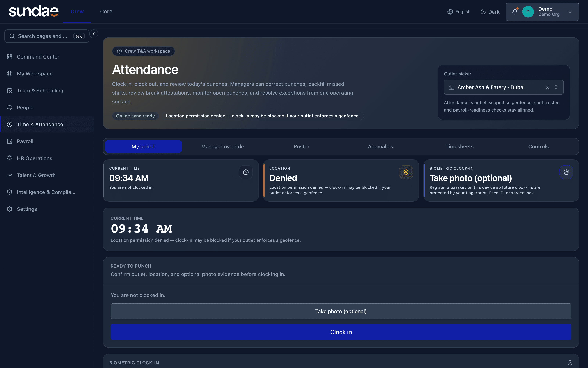Click the Search pages and input field

point(47,36)
